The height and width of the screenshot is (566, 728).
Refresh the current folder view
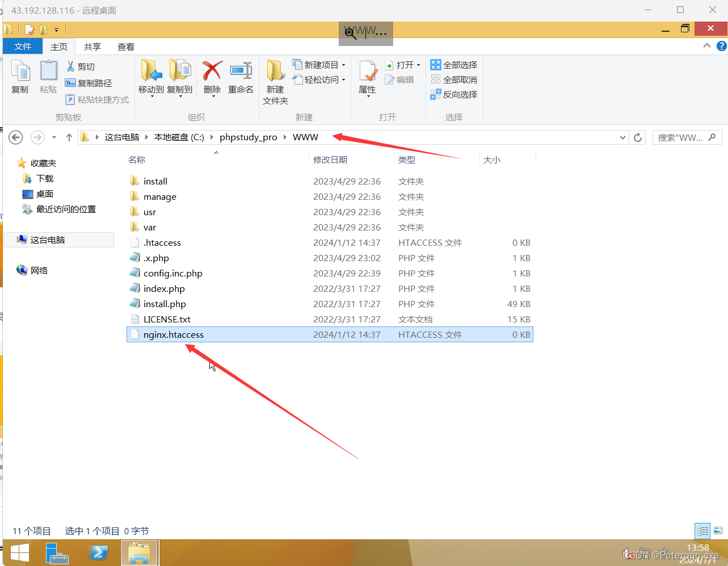(x=638, y=137)
